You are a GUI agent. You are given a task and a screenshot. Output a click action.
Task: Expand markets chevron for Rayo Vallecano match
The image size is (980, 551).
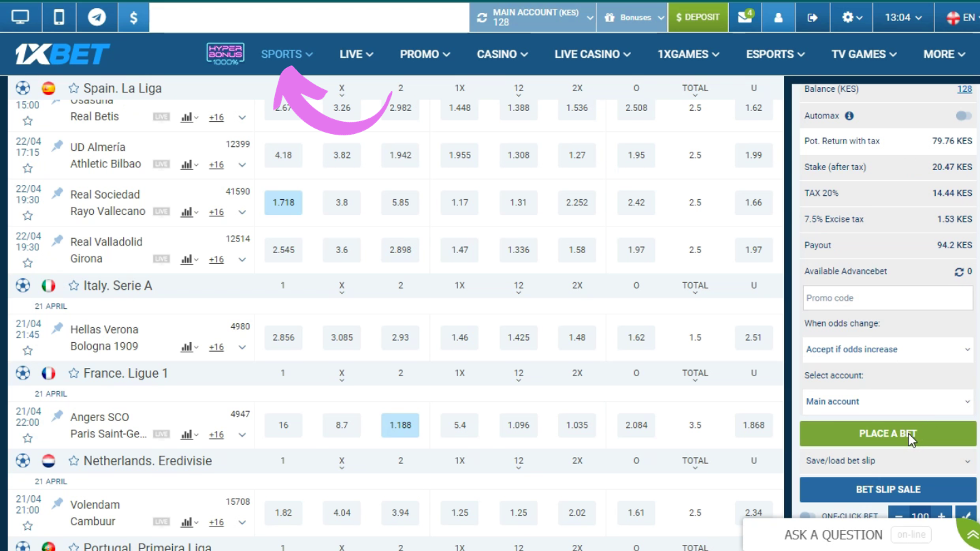[242, 212]
